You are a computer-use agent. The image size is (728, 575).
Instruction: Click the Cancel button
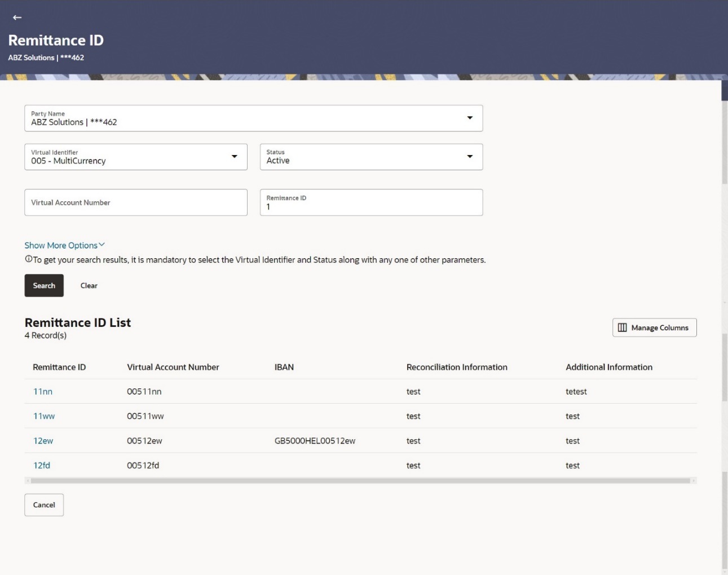pos(44,505)
